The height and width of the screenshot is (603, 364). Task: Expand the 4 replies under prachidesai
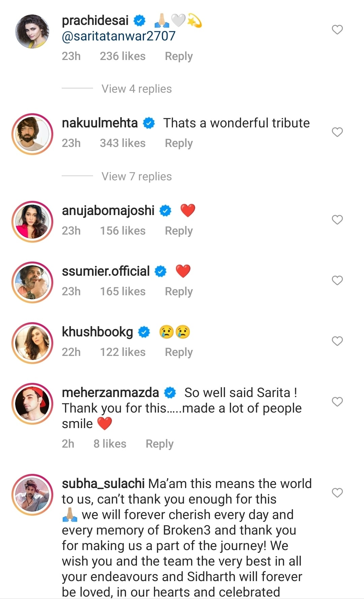[x=136, y=89]
